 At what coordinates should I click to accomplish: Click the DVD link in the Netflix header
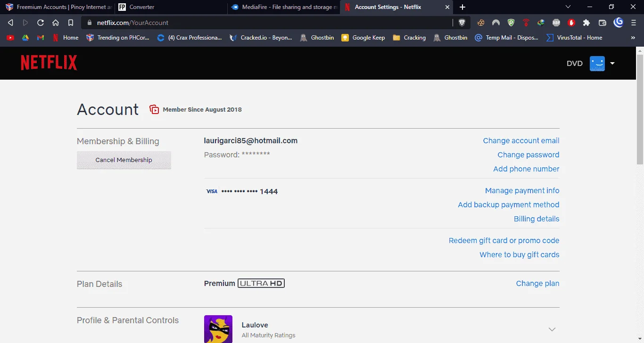(x=575, y=63)
